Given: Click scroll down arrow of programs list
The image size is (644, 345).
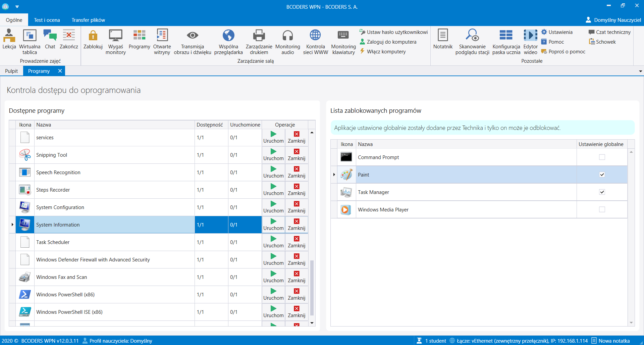Looking at the screenshot, I should pos(312,323).
